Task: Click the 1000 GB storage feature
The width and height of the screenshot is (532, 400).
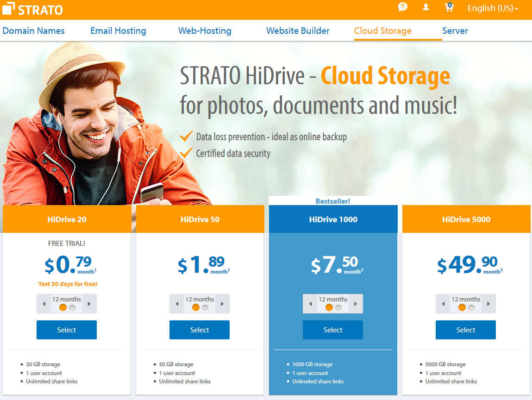Action: coord(312,364)
